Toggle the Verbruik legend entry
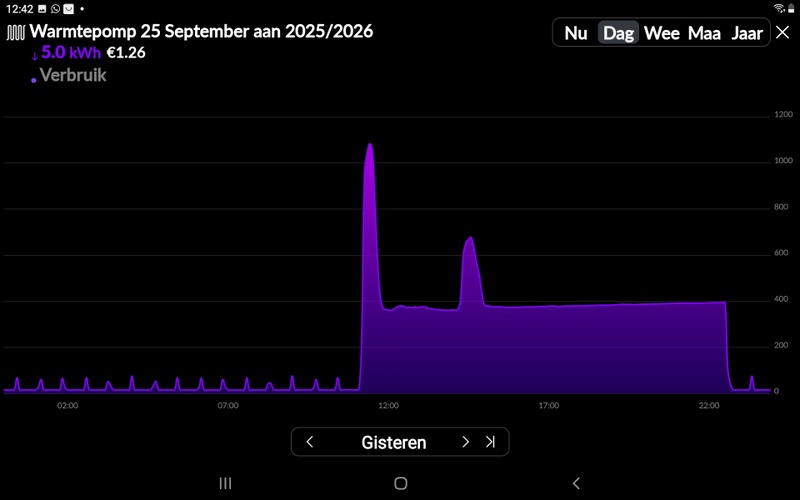 click(x=72, y=75)
